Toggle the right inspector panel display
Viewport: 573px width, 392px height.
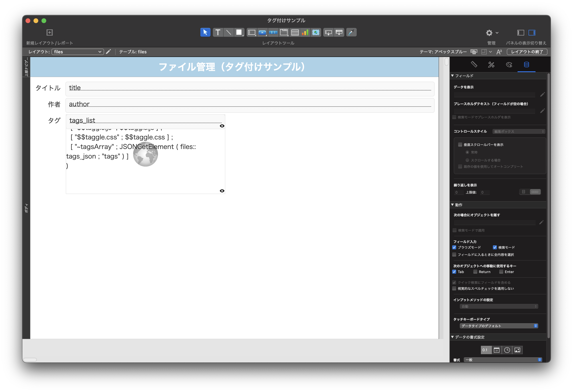tap(532, 32)
